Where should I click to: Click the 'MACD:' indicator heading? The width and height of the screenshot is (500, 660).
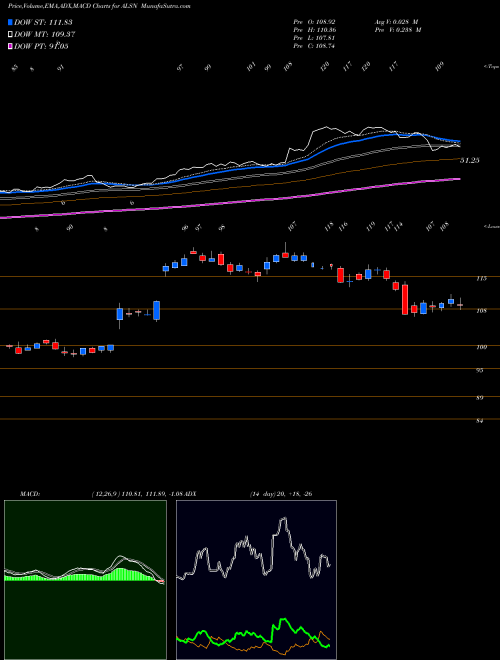click(30, 494)
